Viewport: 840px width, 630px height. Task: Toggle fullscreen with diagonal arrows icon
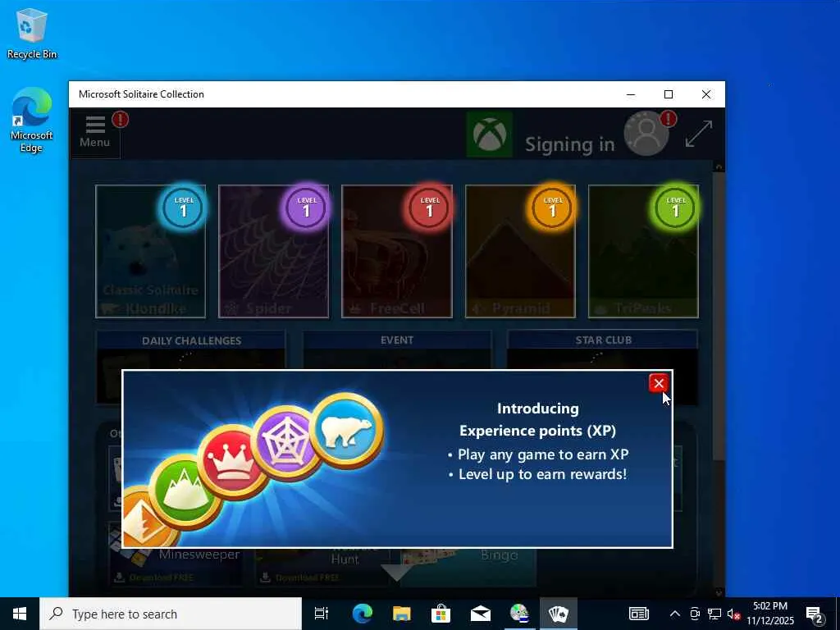coord(699,134)
